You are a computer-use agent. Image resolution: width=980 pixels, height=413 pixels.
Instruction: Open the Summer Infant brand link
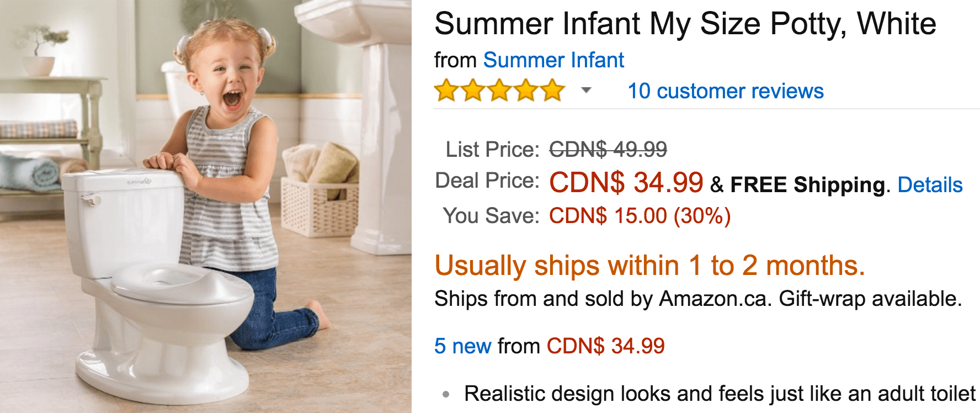(x=553, y=60)
